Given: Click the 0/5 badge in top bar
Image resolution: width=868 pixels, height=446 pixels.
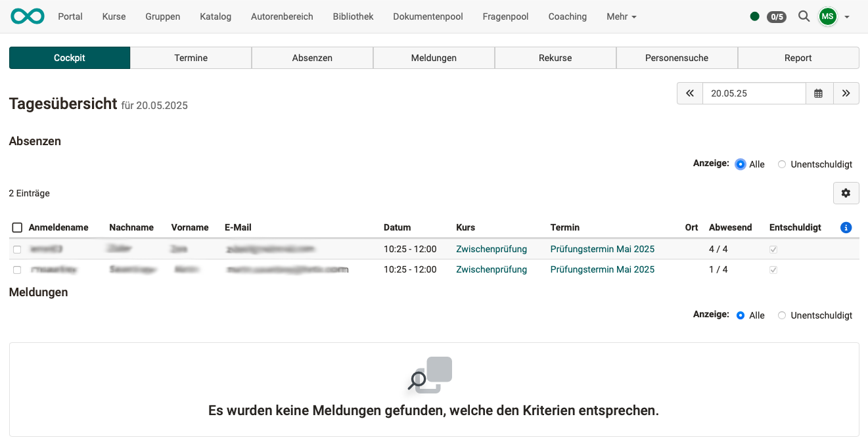Looking at the screenshot, I should click(x=776, y=16).
